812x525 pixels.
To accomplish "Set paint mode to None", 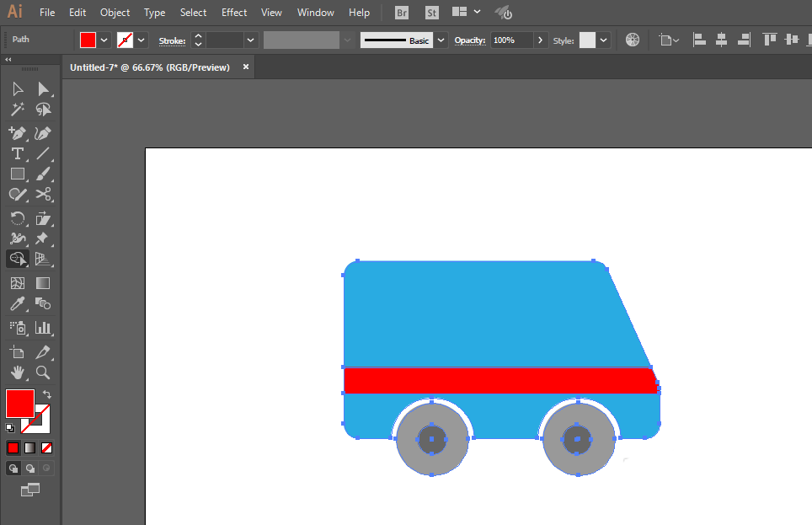I will pos(47,447).
